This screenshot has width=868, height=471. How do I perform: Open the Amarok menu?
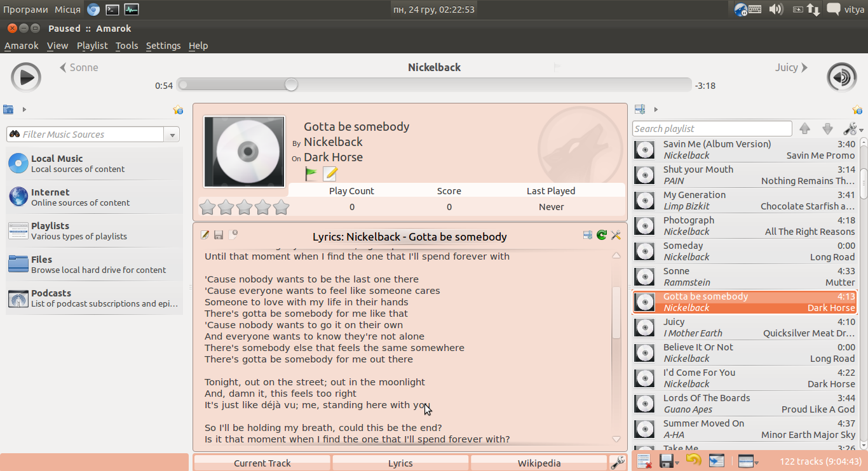22,46
